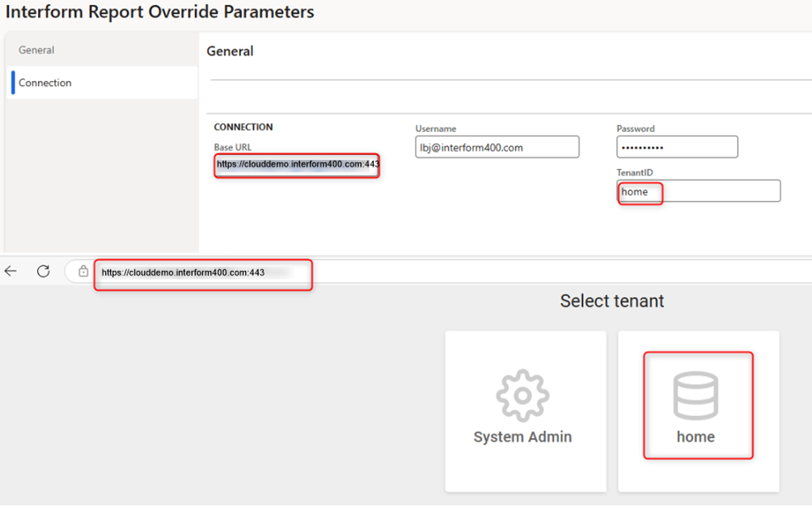Click the Interform Report Override Parameters title
The image size is (812, 507).
coord(160,12)
